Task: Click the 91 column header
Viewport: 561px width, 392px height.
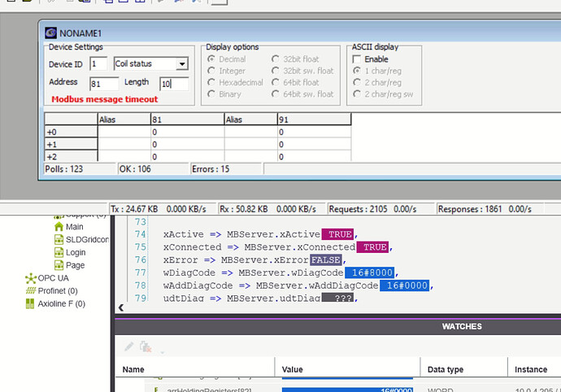Action: tap(314, 120)
